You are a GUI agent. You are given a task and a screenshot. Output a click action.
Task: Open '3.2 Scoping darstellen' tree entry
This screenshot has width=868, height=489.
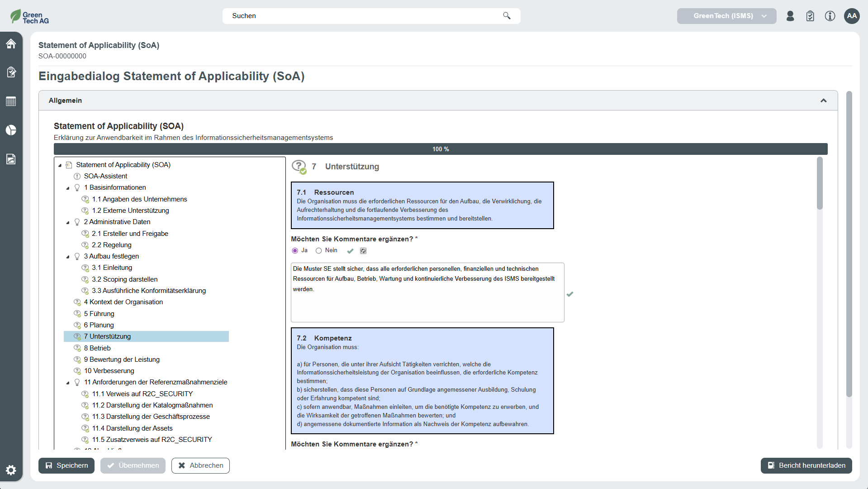coord(124,279)
